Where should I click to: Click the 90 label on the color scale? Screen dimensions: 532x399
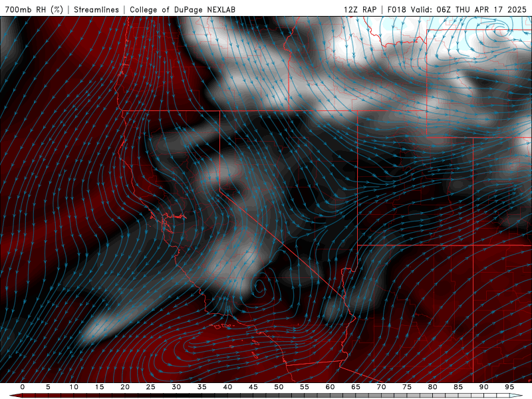point(483,387)
